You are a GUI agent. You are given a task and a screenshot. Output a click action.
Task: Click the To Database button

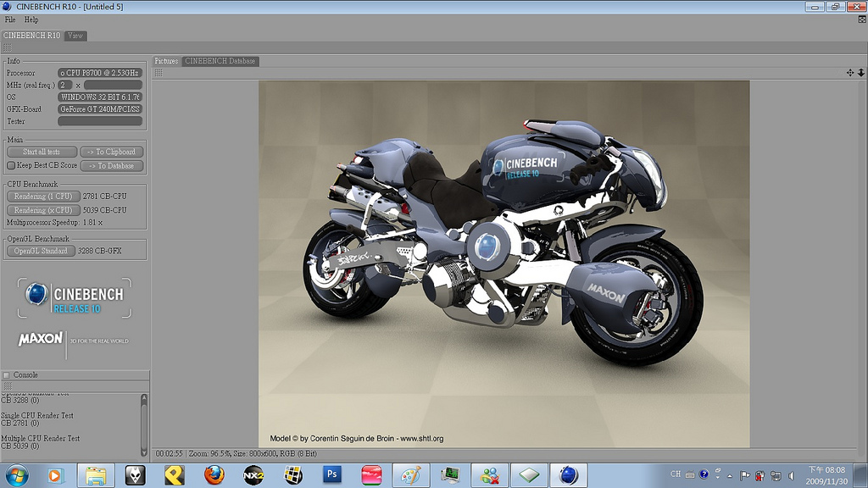tap(111, 165)
